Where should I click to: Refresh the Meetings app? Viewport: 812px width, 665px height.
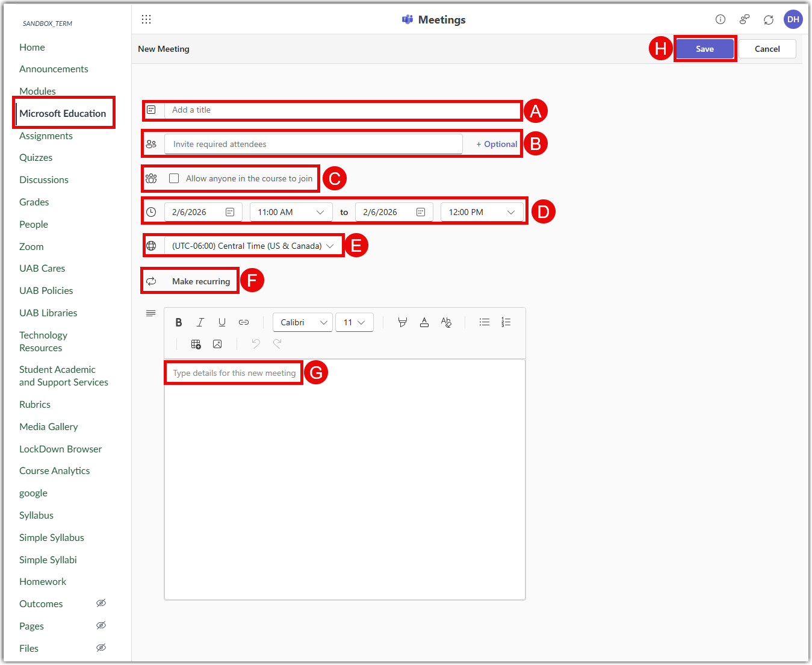[769, 20]
